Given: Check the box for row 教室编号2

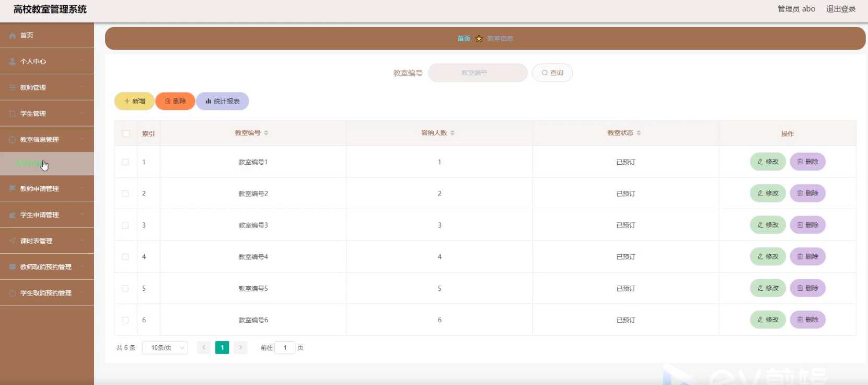Looking at the screenshot, I should click(x=125, y=194).
